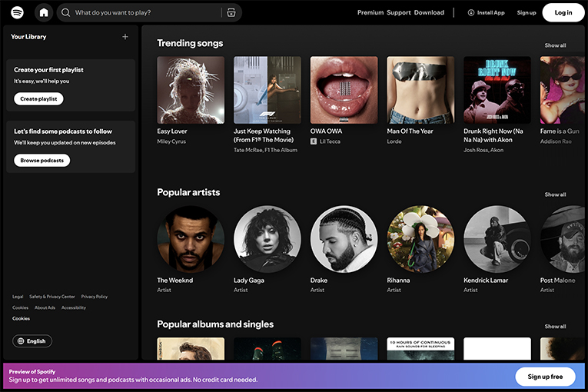This screenshot has width=588, height=392.
Task: Click Install App
Action: pos(486,12)
